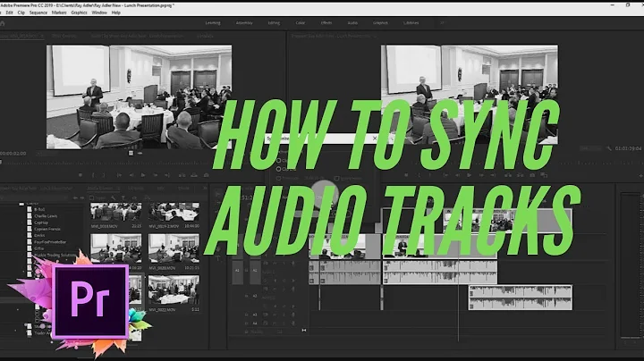Viewport: 644px width, 361px height.
Task: Switch to the Libraries workspace
Action: click(411, 23)
